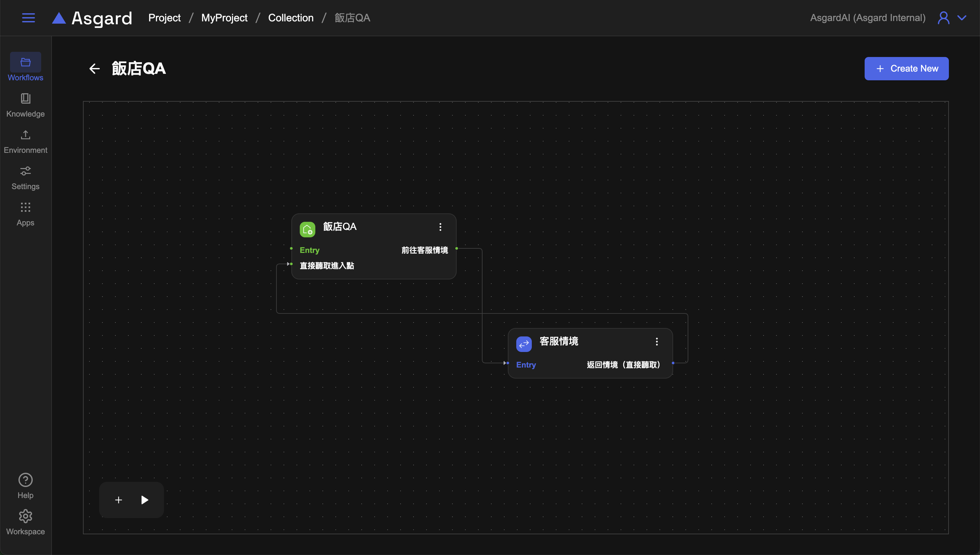Open the 客服情境 node three-dot menu

pos(657,342)
